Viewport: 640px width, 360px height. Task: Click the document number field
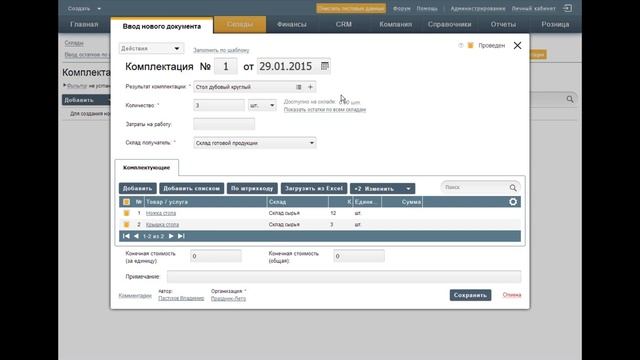coord(226,66)
